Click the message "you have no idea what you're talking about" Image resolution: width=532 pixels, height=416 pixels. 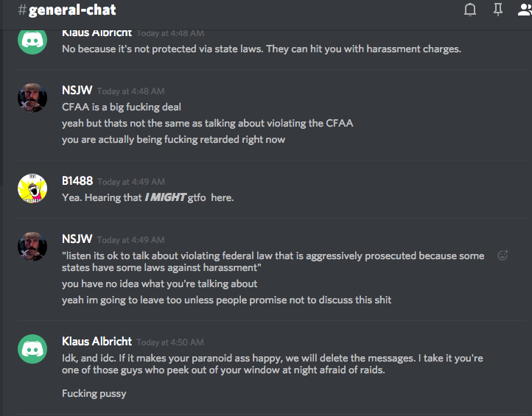[159, 284]
